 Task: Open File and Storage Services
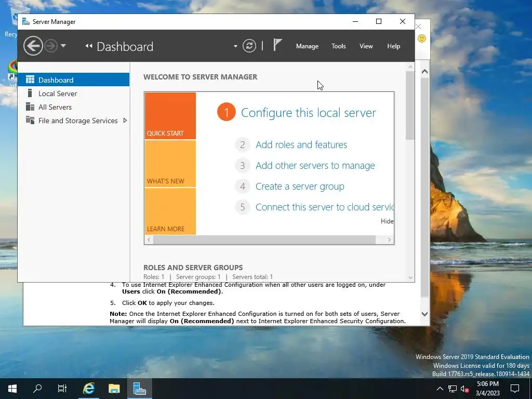[74, 121]
